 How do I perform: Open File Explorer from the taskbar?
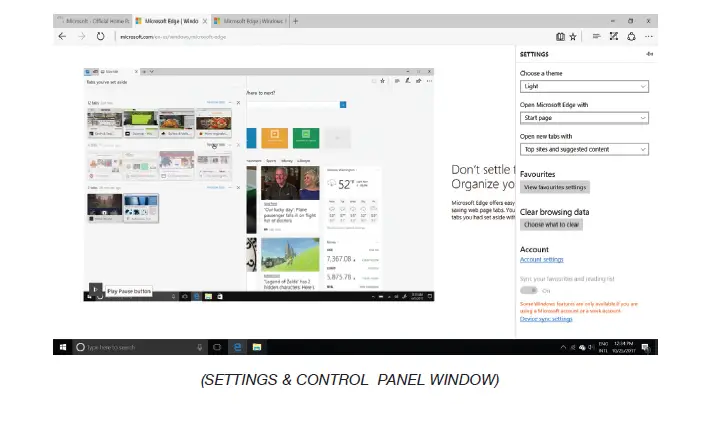click(x=257, y=347)
